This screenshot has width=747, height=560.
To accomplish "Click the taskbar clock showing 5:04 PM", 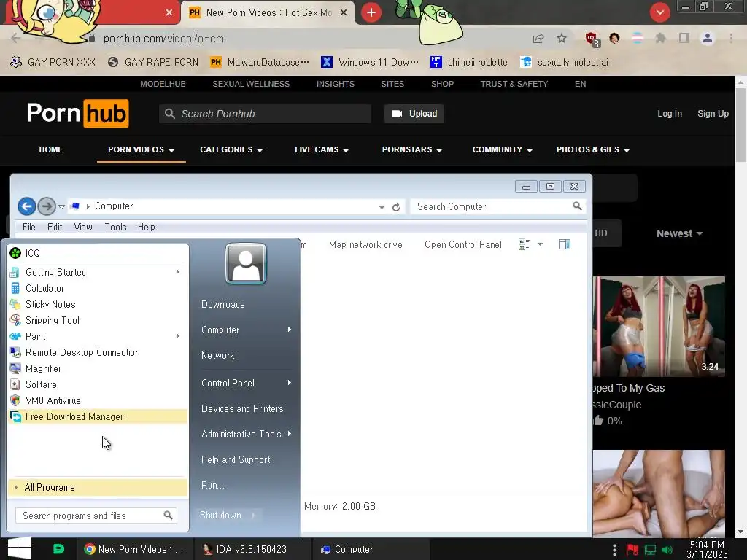I will pos(707,550).
